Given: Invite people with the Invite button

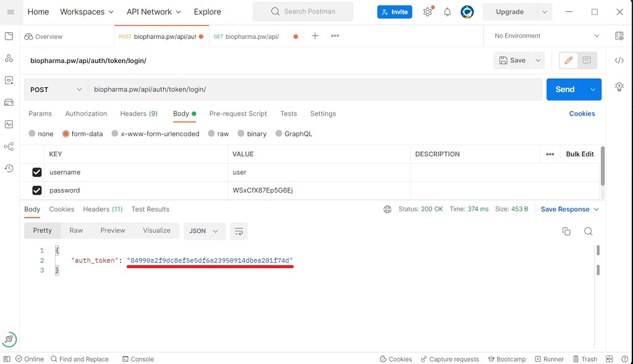Looking at the screenshot, I should pyautogui.click(x=395, y=12).
